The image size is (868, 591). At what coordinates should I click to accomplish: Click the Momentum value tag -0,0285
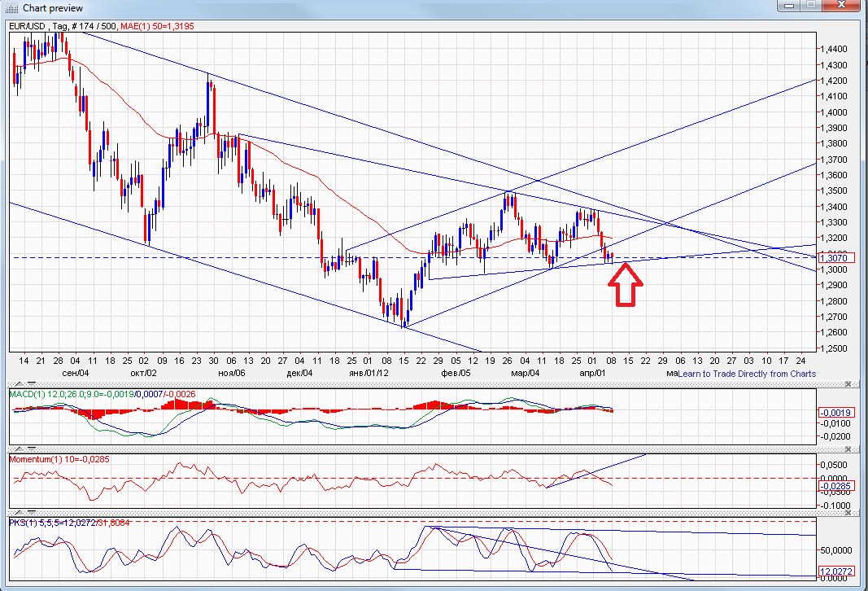point(836,486)
